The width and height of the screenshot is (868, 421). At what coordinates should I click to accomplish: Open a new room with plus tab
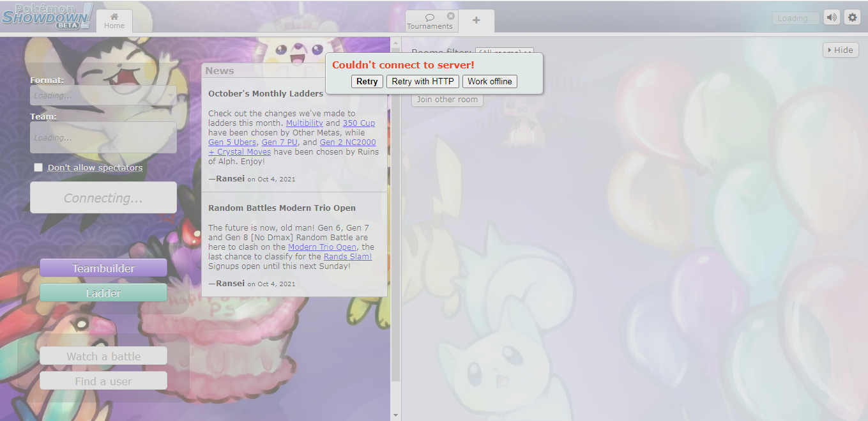click(476, 20)
